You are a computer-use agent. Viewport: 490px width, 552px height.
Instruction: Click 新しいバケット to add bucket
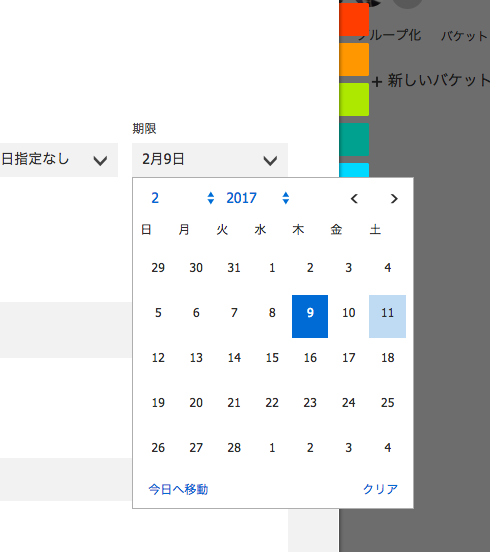(431, 81)
